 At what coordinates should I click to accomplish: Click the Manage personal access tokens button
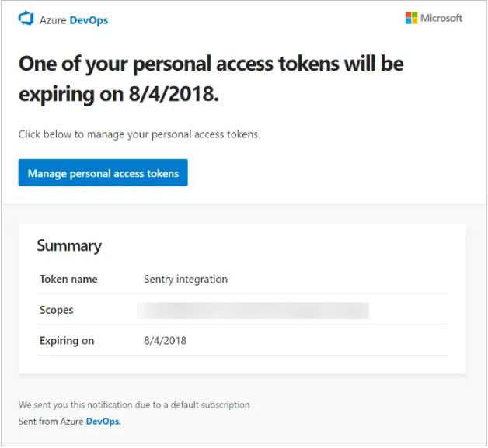click(x=103, y=173)
